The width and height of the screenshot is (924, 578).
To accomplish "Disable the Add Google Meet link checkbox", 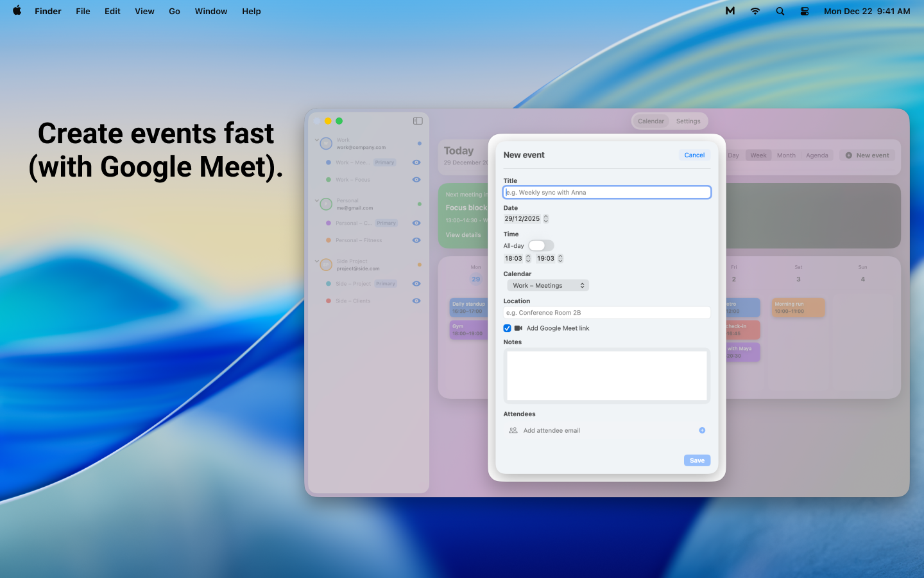I will click(508, 328).
